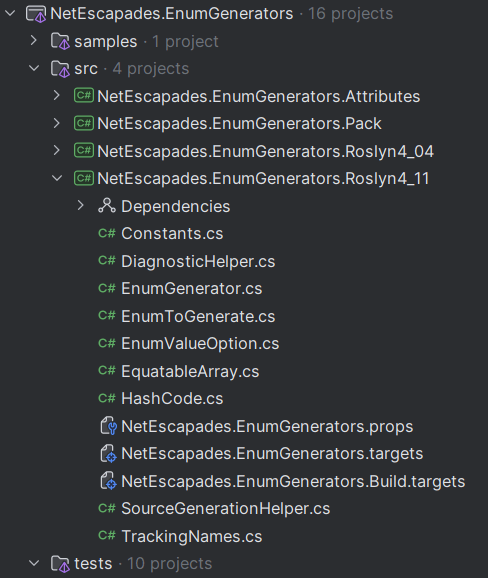Expand the Roslyn4_04 project node
Screen dimensions: 488x578
tap(56, 151)
